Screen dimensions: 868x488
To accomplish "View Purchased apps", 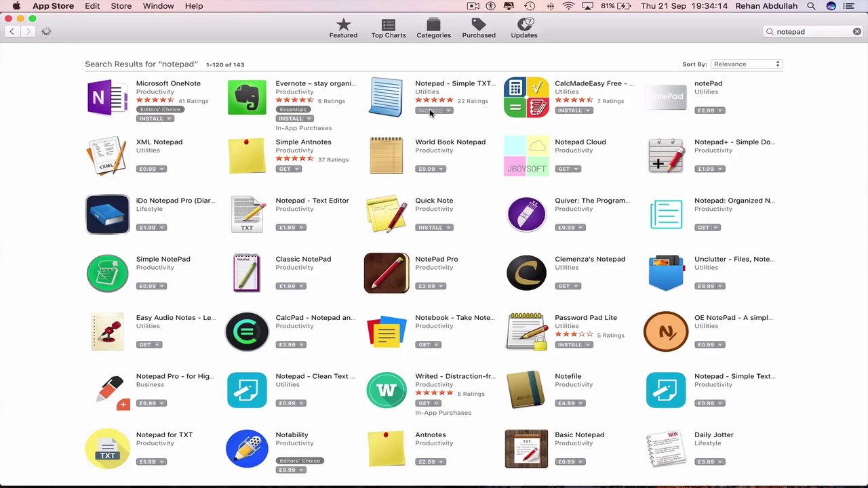I will click(x=479, y=28).
